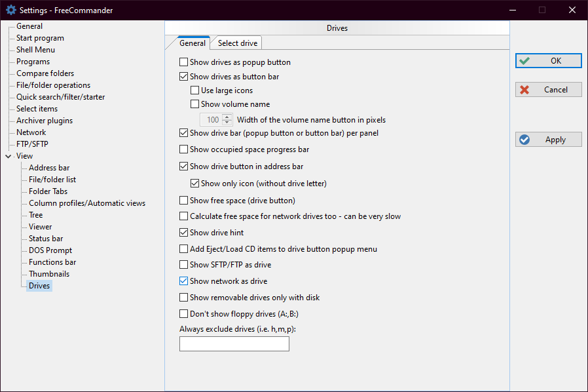Select Thumbnails in the settings tree
588x392 pixels.
pos(49,274)
